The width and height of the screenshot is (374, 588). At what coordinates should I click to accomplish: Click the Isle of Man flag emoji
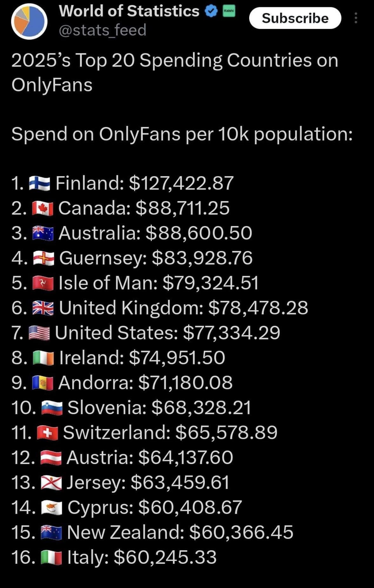[43, 283]
